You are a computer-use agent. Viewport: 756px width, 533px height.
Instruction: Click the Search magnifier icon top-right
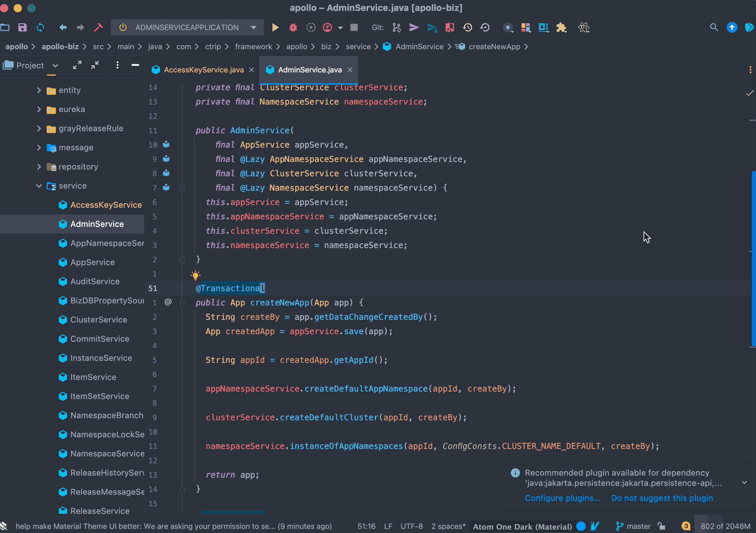(x=714, y=27)
